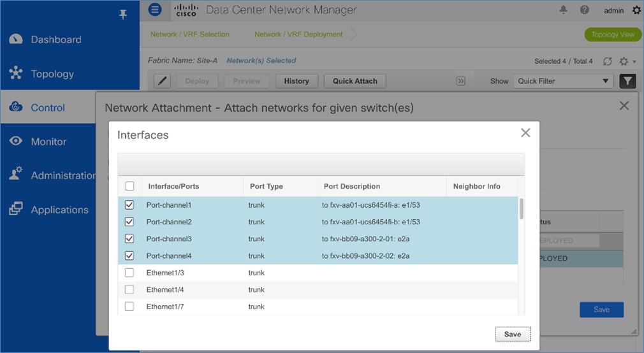
Task: Open the Dashboard menu
Action: (56, 40)
